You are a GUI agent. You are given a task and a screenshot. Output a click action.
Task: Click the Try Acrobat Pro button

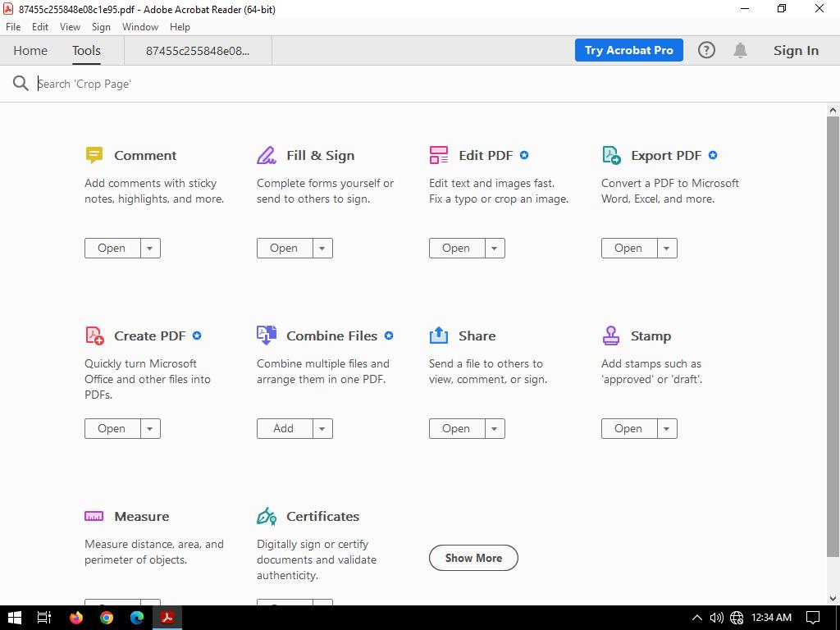point(628,50)
